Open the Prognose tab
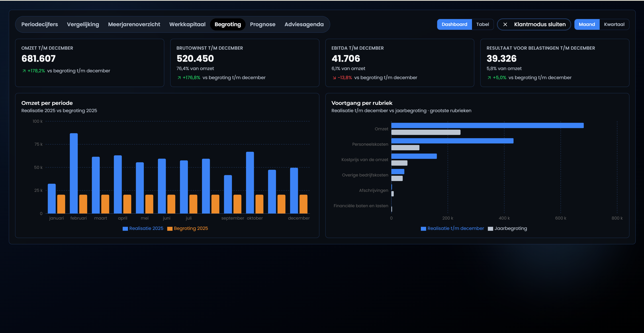 click(x=263, y=24)
